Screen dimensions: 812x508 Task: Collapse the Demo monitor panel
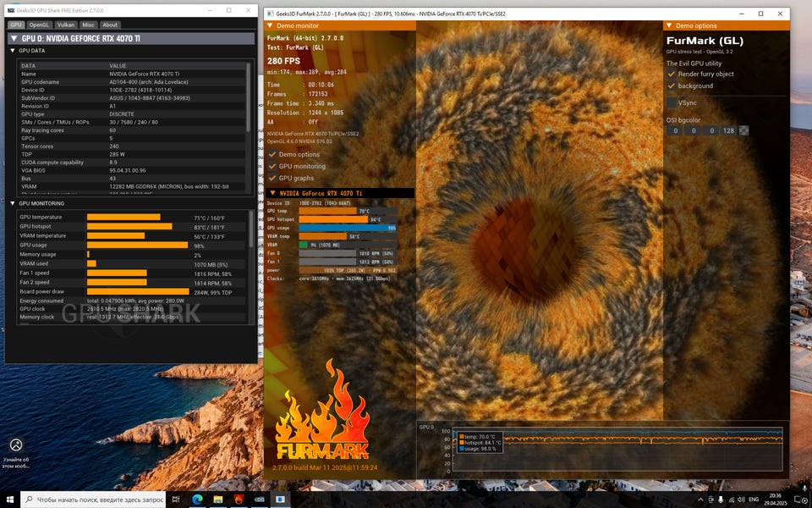[271, 26]
